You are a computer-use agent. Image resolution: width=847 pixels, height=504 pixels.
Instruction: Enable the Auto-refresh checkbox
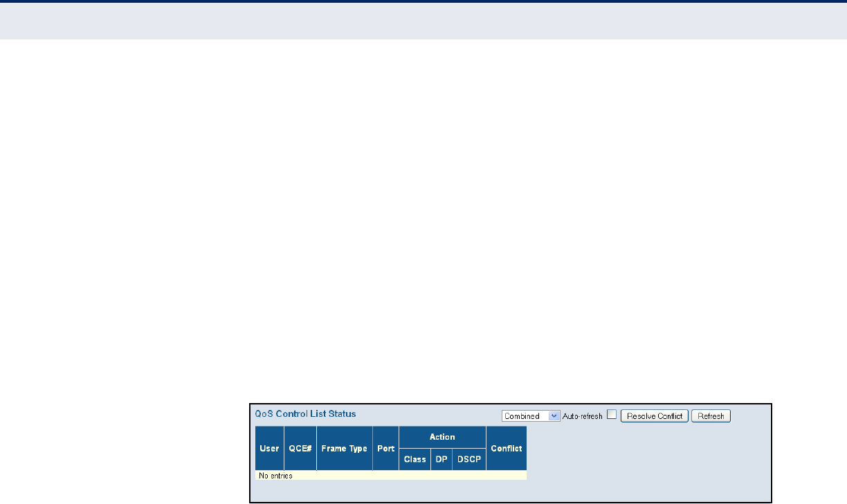coord(611,415)
